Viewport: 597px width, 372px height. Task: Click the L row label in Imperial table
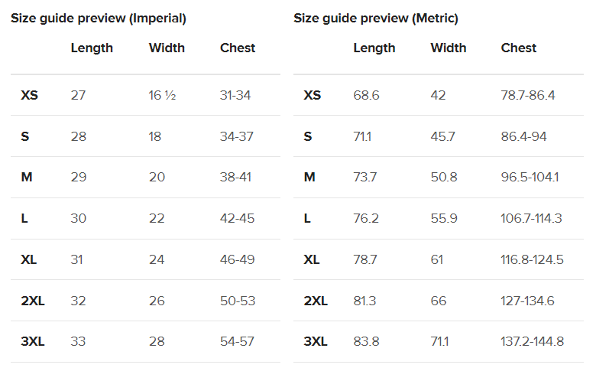[24, 219]
